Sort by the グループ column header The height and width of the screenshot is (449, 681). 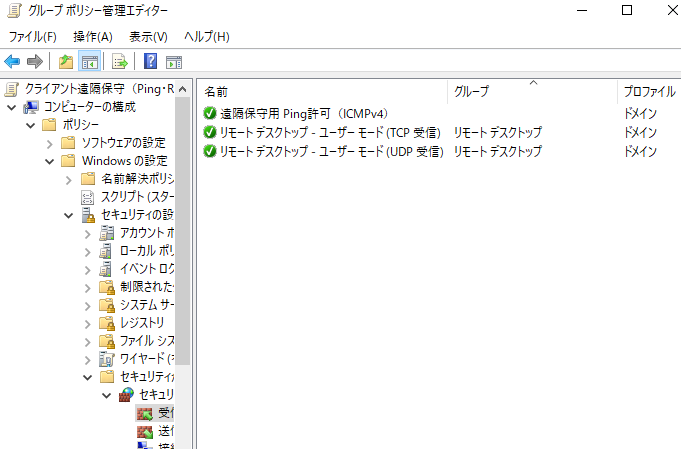click(532, 92)
